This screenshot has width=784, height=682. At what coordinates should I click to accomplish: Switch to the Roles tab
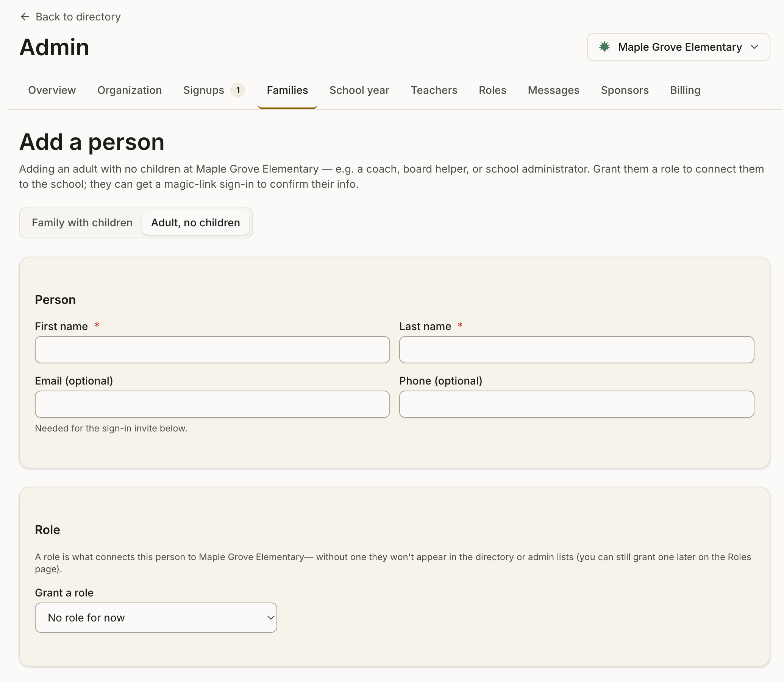[492, 90]
